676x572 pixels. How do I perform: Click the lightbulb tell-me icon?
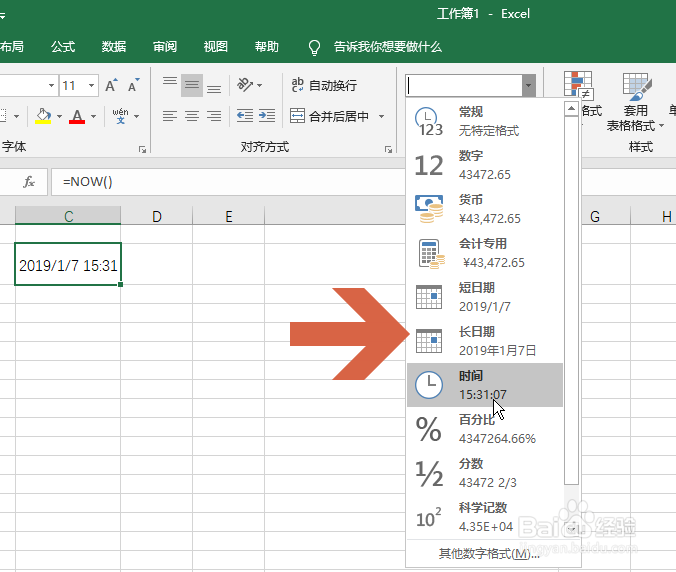coord(314,47)
